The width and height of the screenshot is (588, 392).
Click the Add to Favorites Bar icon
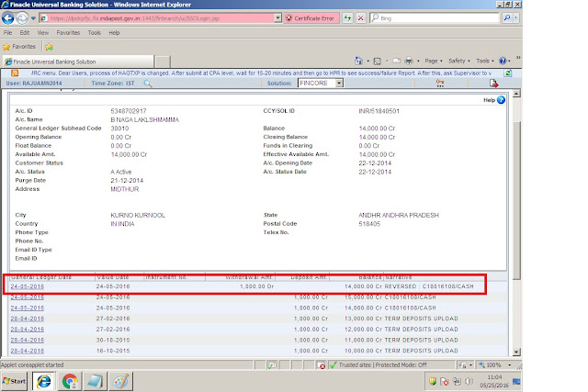tap(49, 47)
